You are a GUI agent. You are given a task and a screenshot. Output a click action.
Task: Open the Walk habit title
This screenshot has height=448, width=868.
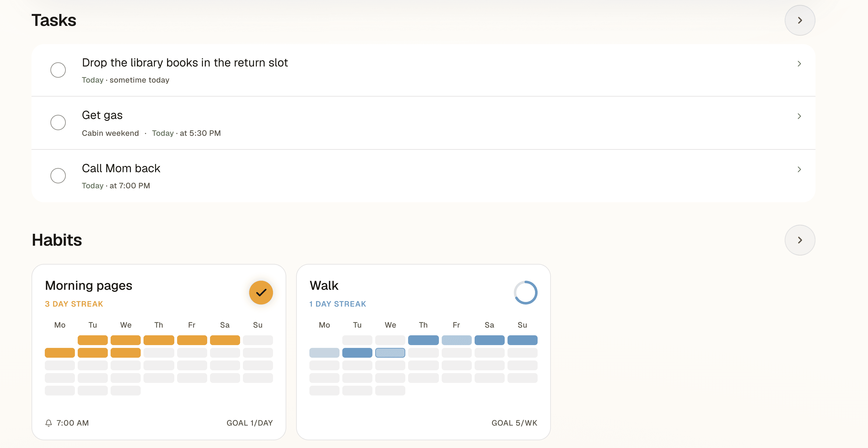(x=324, y=286)
